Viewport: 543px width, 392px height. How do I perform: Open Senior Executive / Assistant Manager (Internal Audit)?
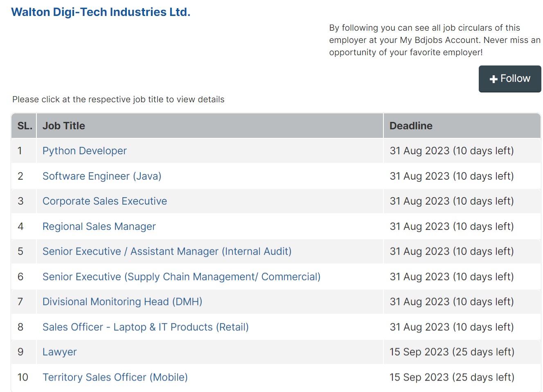[167, 252]
